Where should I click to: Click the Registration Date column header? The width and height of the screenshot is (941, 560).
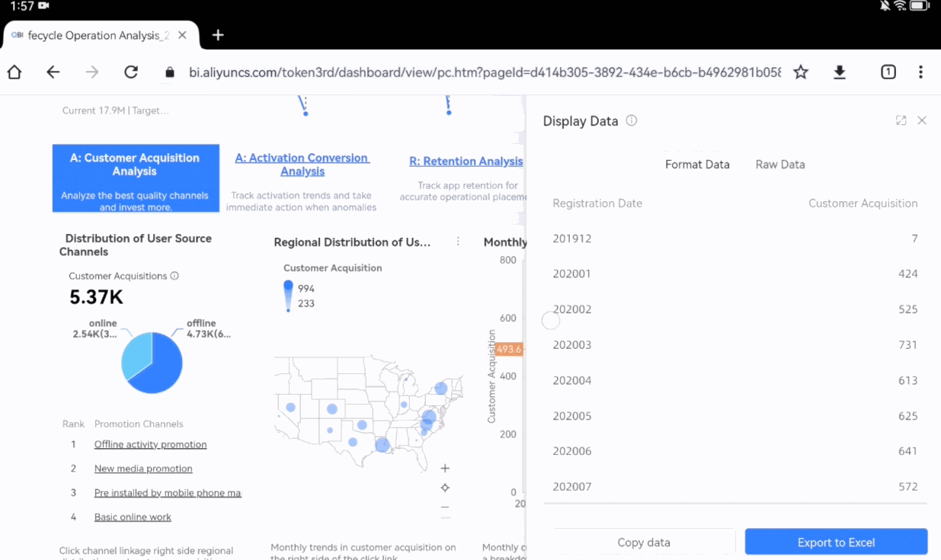click(597, 203)
